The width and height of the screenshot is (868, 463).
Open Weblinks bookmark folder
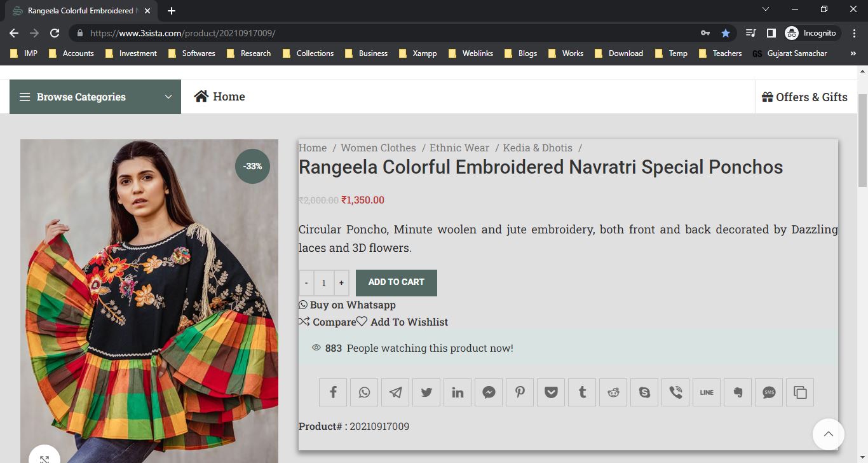coord(470,53)
